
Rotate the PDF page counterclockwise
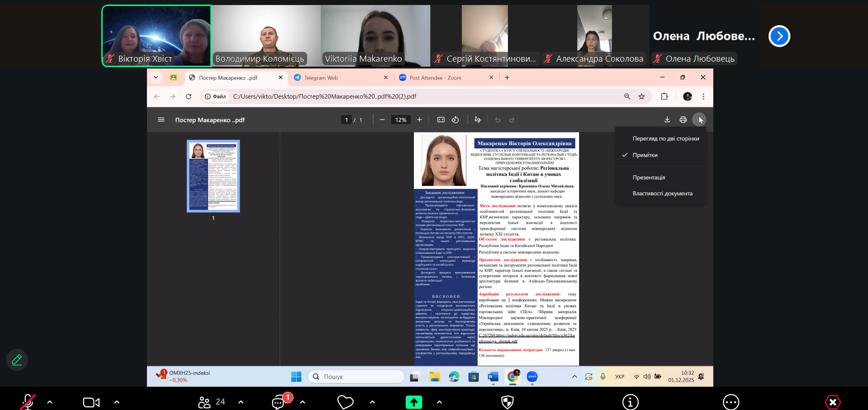tap(455, 120)
